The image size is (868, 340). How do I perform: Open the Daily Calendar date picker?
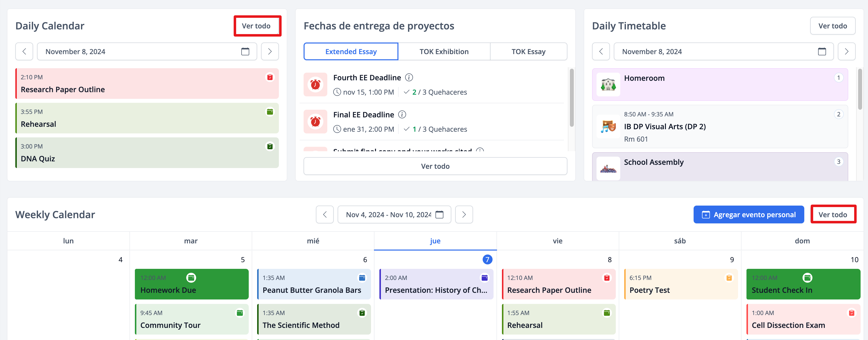click(x=245, y=52)
